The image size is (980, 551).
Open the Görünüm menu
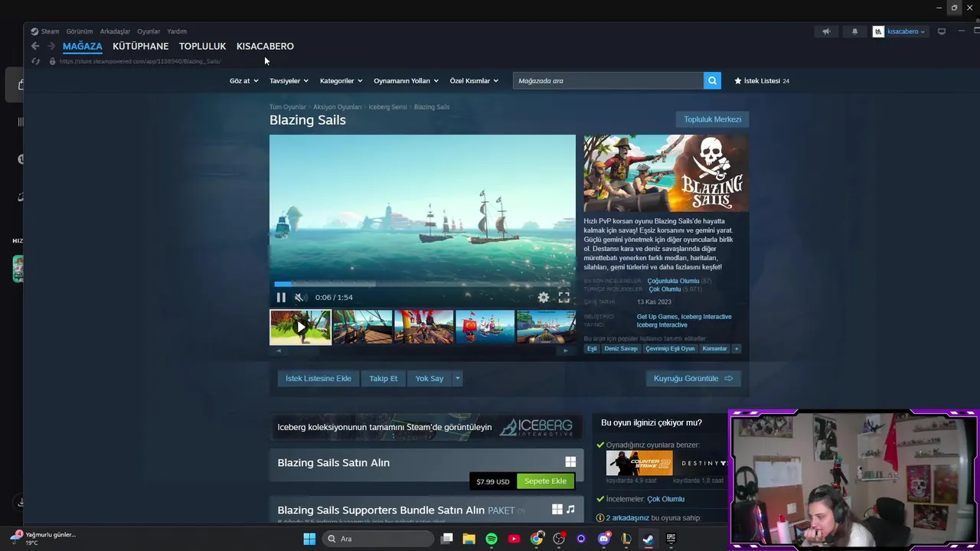pyautogui.click(x=80, y=31)
